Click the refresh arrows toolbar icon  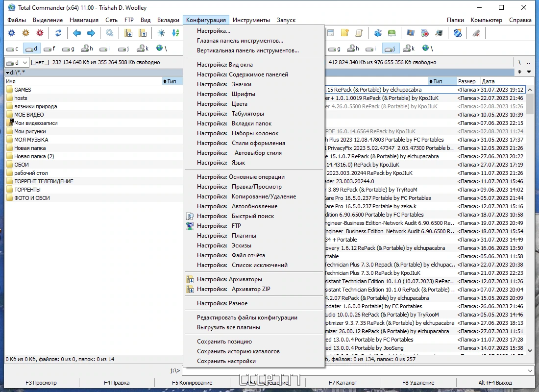[x=58, y=33]
